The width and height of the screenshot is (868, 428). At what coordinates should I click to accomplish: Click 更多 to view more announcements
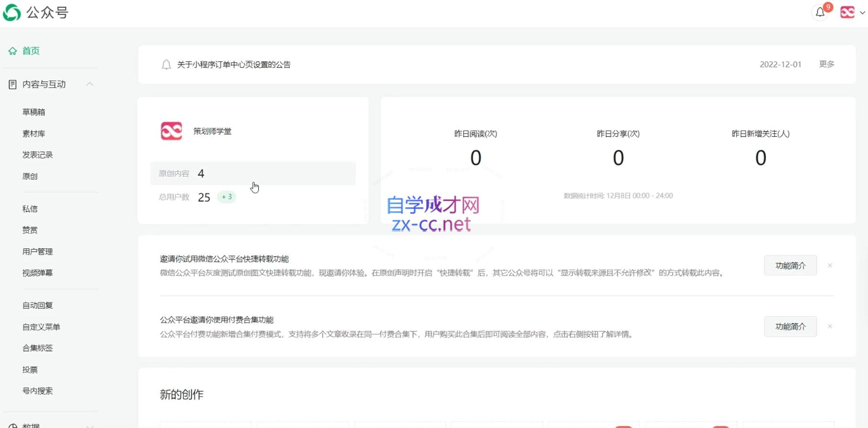[826, 64]
